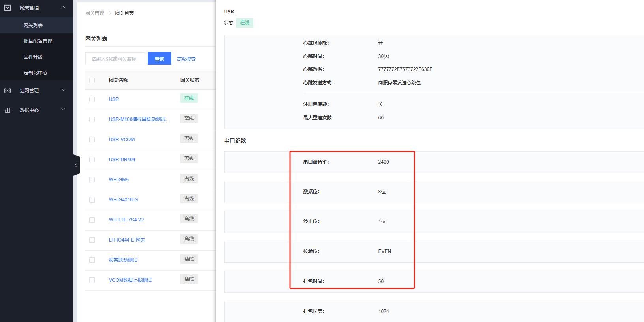Image resolution: width=644 pixels, height=322 pixels.
Task: Click the gateway management monitor icon
Action: pos(7,7)
